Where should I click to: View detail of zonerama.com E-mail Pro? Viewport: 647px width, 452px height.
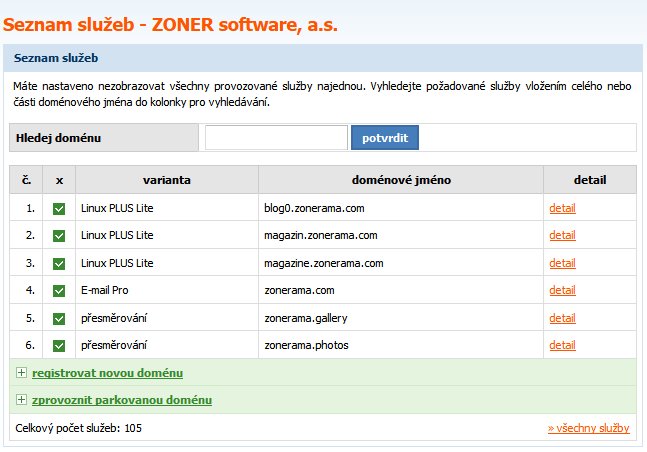click(562, 291)
